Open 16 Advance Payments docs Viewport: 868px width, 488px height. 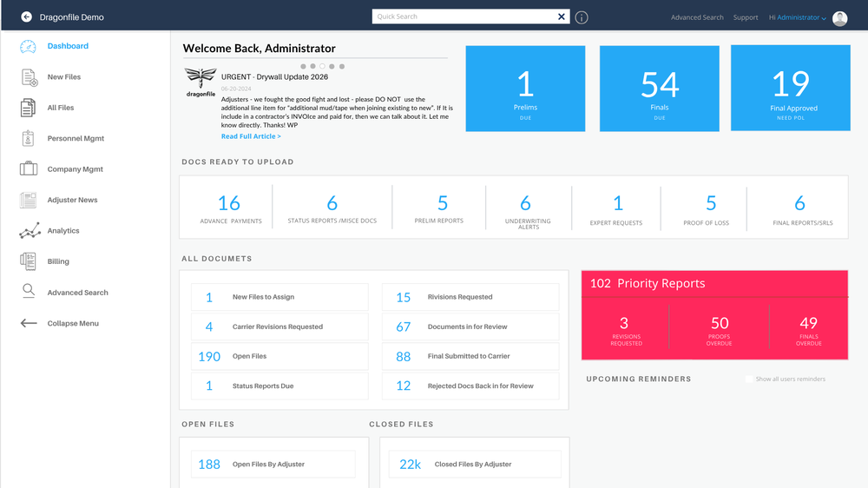point(230,208)
